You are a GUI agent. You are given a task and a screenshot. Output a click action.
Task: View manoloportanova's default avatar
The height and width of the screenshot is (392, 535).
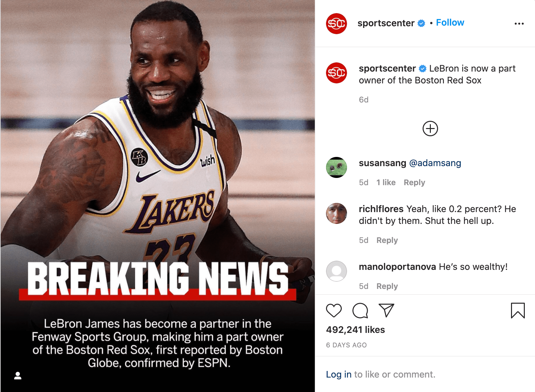point(337,271)
